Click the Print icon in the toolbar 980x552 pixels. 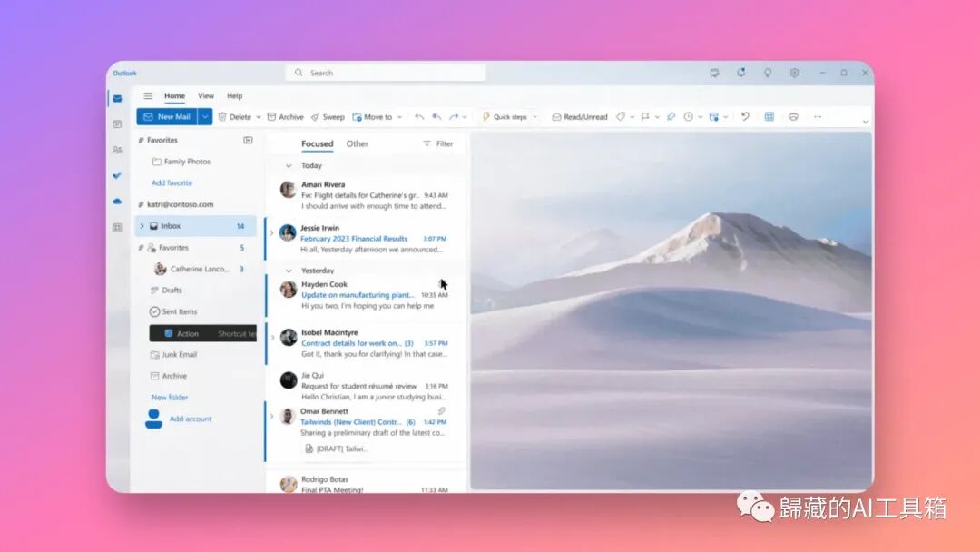pos(793,117)
